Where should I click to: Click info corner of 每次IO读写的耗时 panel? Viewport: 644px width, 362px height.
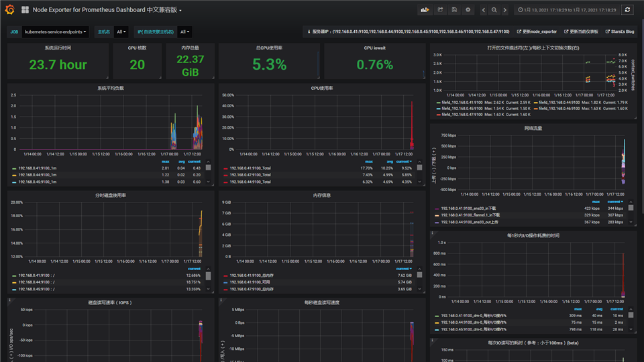pyautogui.click(x=433, y=341)
